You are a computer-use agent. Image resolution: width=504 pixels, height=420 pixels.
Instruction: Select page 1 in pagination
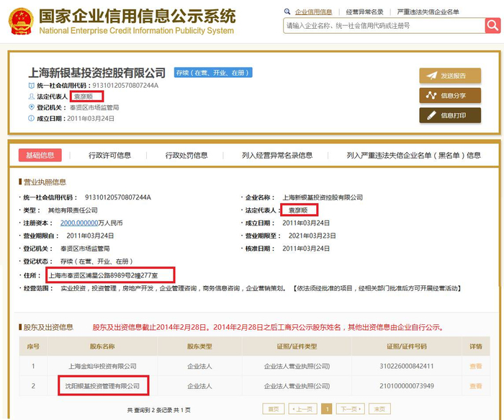tap(327, 409)
